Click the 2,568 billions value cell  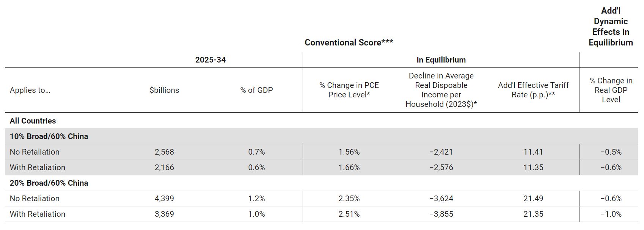(164, 152)
